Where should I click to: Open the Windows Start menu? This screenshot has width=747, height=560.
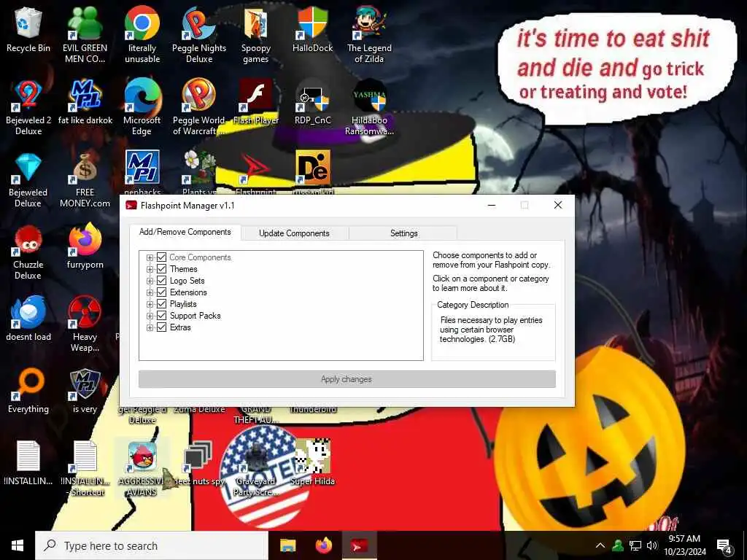[18, 545]
